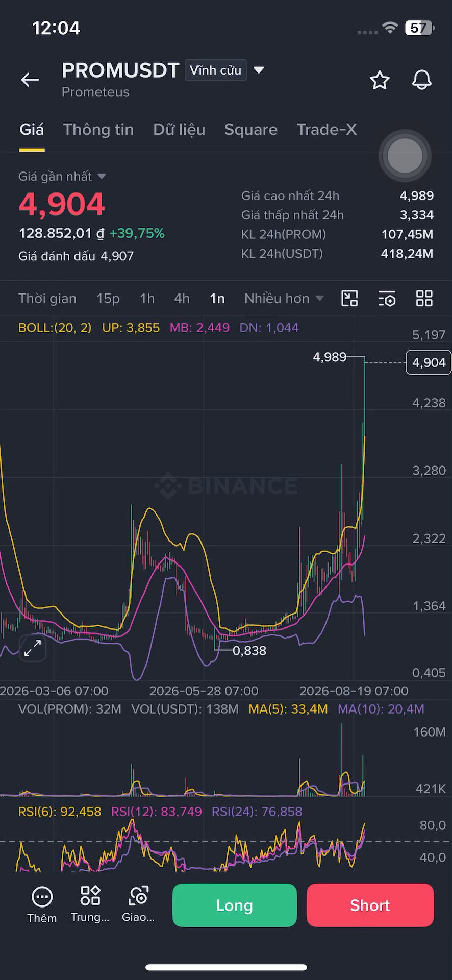Viewport: 452px width, 980px height.
Task: Expand the Vĩnh cửu contract dropdown
Action: (259, 70)
